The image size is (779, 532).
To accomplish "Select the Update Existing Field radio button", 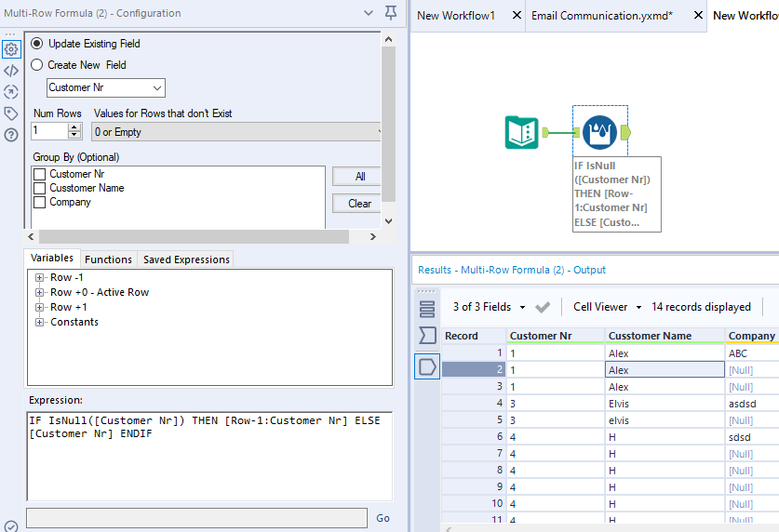I will pyautogui.click(x=37, y=44).
